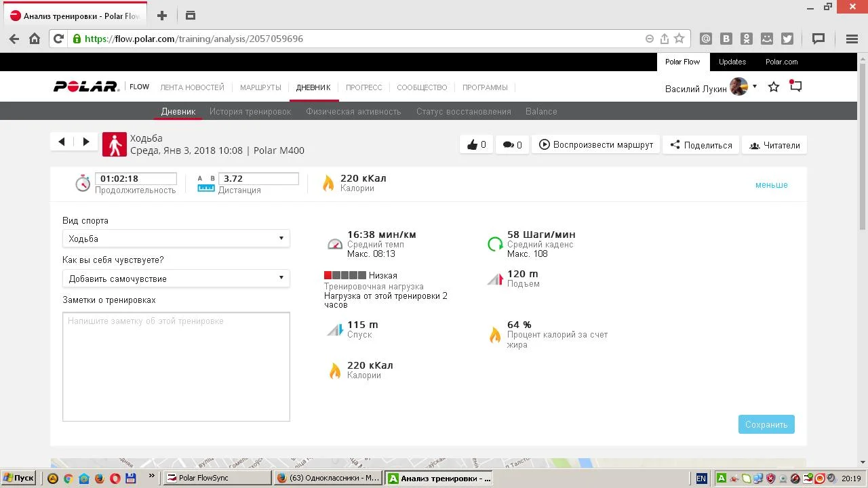Collapse details with меньше link
868x488 pixels.
pos(772,185)
